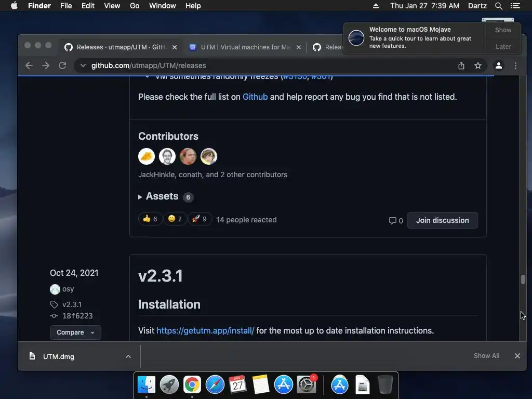Open Spotlight search magnifier icon
Screen dimensions: 532x399
(x=498, y=6)
